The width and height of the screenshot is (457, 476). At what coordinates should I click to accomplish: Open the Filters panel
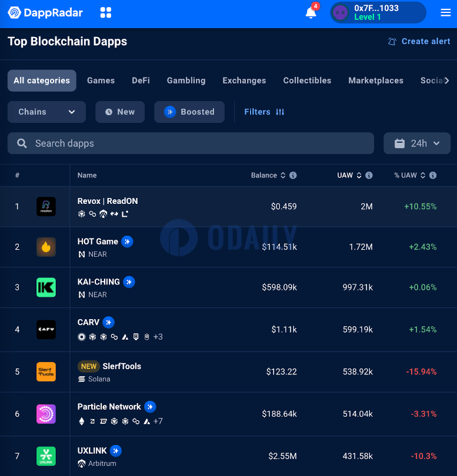point(264,112)
